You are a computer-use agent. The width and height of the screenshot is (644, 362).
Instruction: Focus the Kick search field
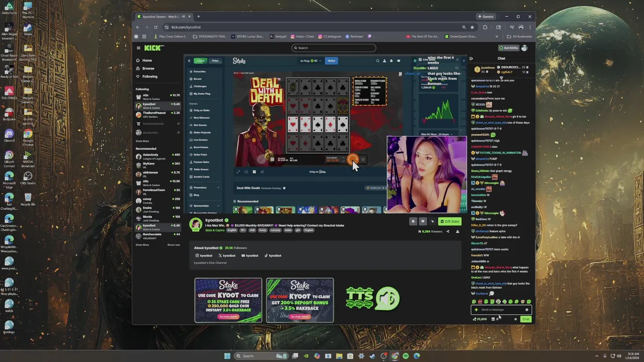click(334, 48)
